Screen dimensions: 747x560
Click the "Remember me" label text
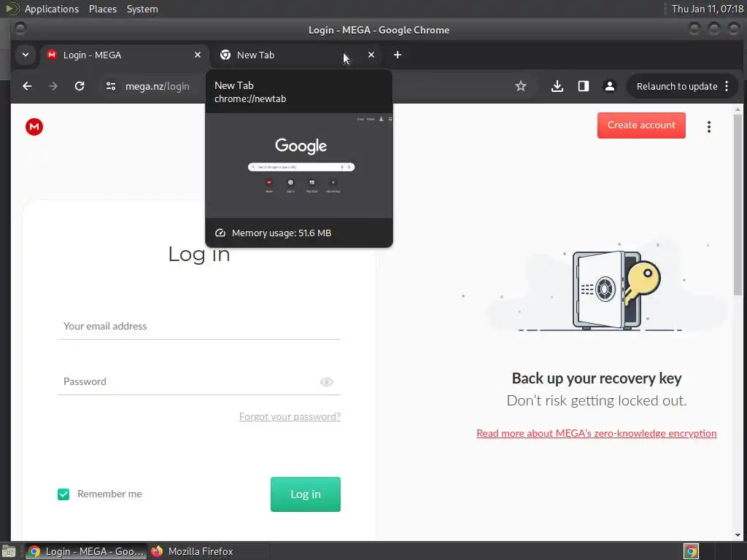[x=109, y=494]
